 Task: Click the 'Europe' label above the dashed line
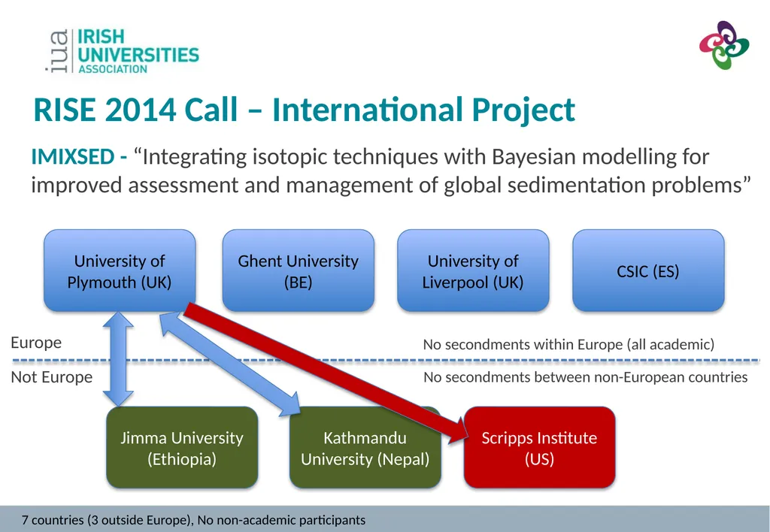36,342
